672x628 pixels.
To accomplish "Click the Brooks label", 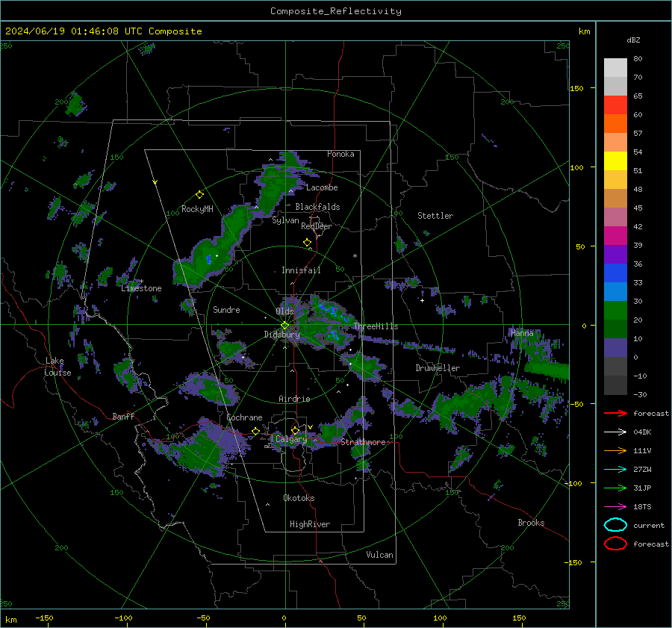I will pyautogui.click(x=531, y=523).
